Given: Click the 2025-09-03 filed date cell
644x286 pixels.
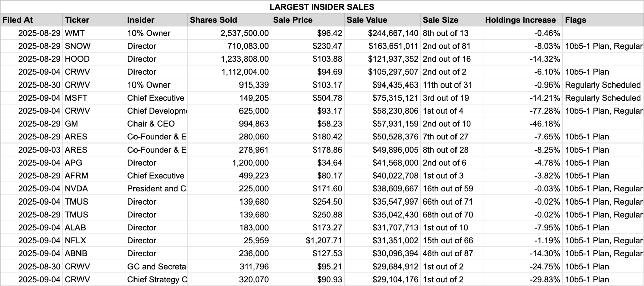Looking at the screenshot, I should pos(32,150).
